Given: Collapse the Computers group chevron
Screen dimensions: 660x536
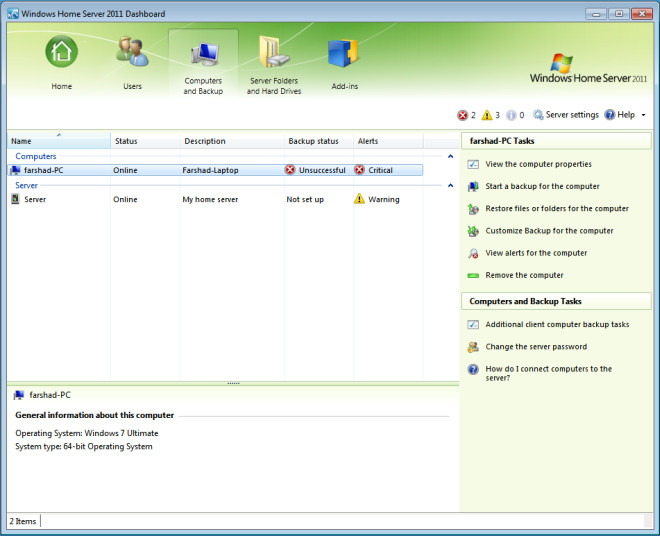Looking at the screenshot, I should [450, 156].
